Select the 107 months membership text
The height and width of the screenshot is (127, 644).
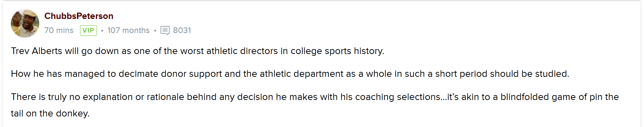(x=128, y=31)
